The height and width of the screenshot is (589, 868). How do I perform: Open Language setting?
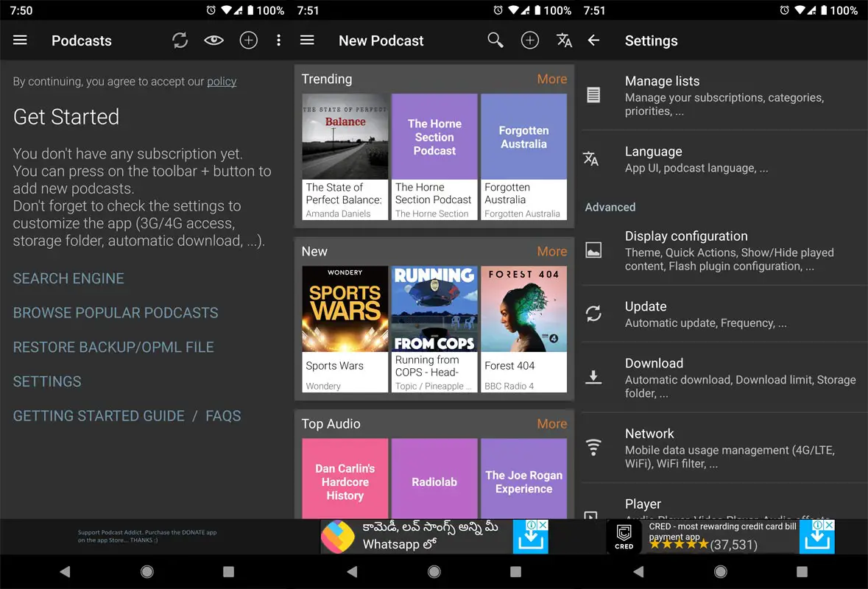coord(724,159)
